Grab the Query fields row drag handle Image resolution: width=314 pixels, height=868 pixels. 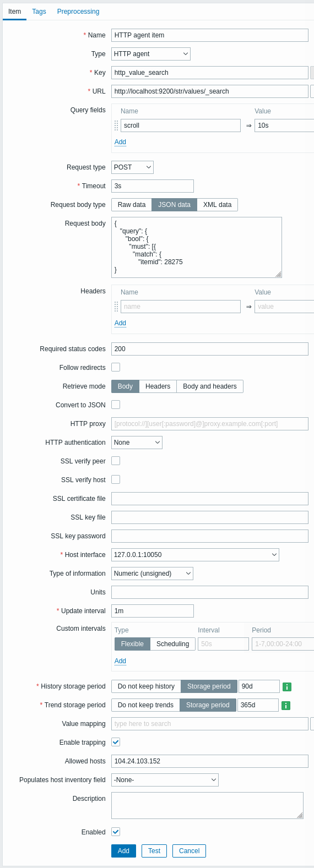click(116, 125)
